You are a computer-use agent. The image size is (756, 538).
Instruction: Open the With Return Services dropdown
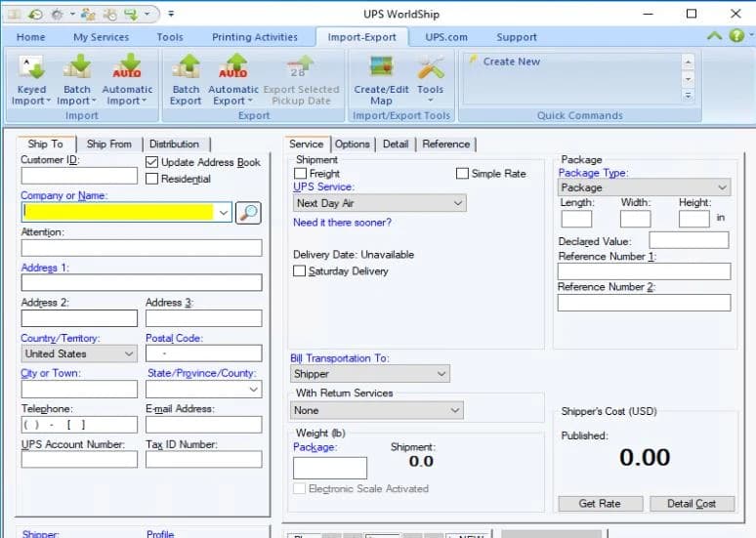377,410
